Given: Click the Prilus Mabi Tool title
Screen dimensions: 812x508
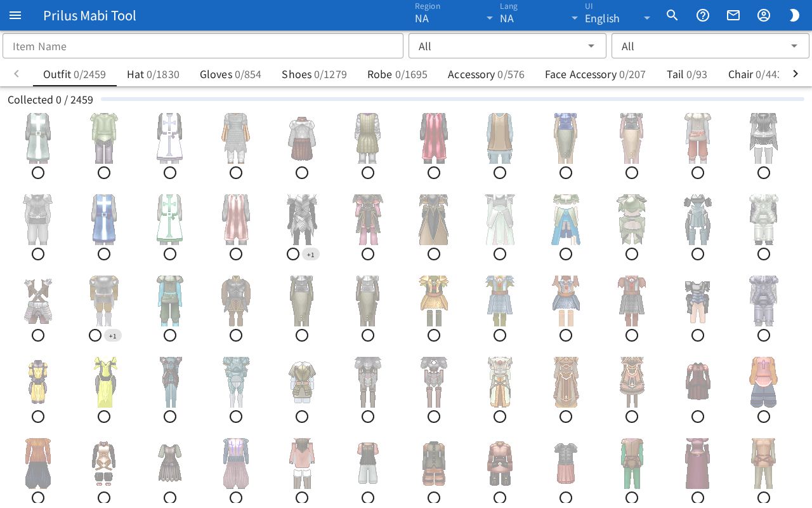Looking at the screenshot, I should click(89, 15).
